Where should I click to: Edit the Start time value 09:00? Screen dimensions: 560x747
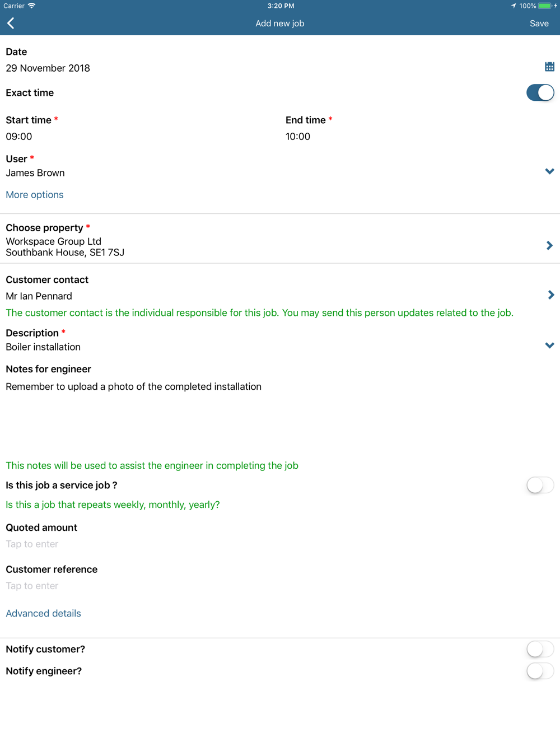point(19,137)
